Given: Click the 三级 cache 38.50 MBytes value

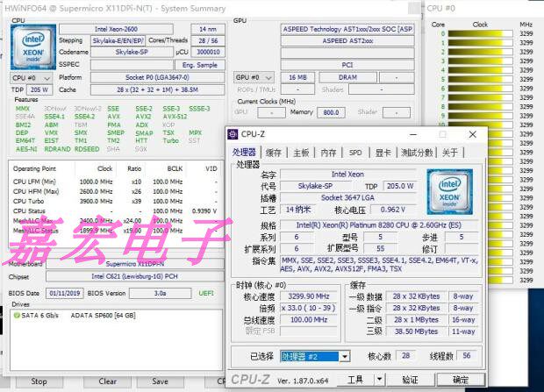Looking at the screenshot, I should pos(416,331).
